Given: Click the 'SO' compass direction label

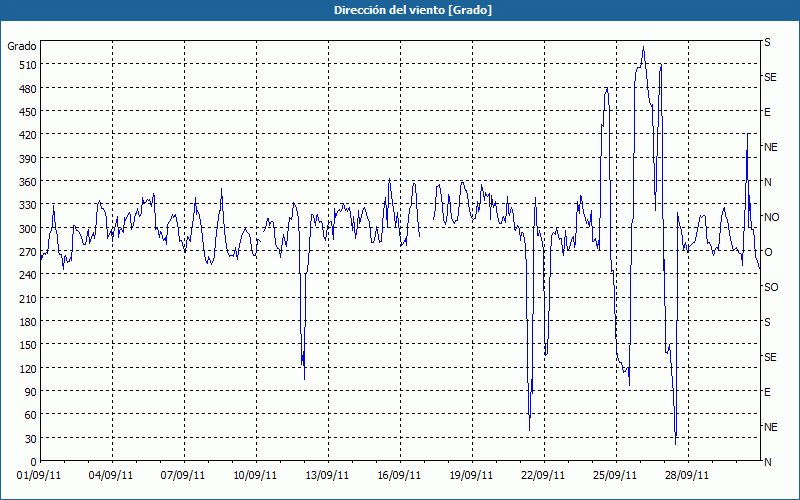Looking at the screenshot, I should pos(771,287).
